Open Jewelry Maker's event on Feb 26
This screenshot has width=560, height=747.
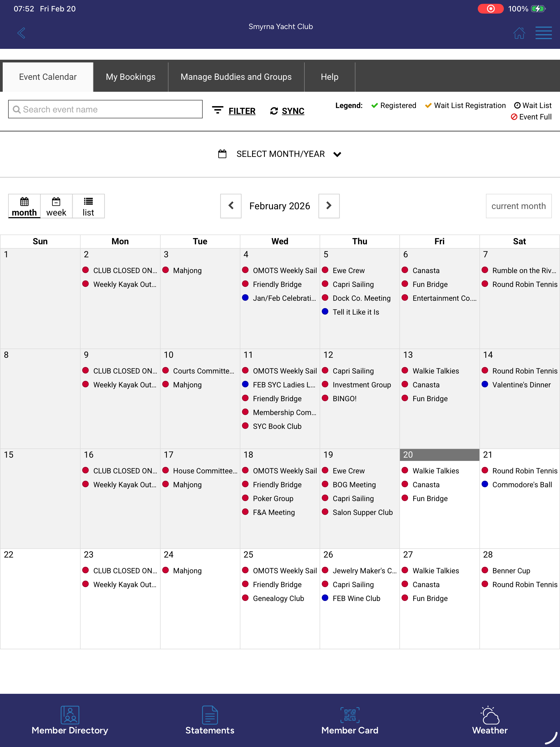coord(365,571)
